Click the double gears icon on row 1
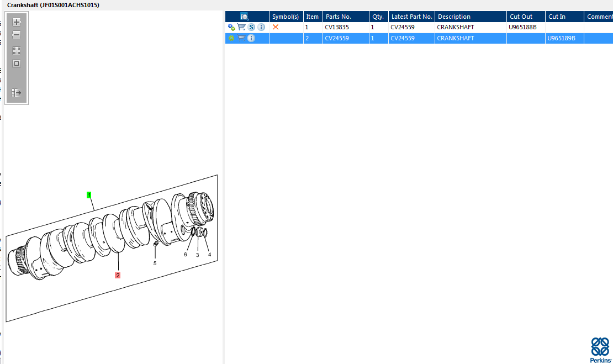This screenshot has height=364, width=613. pos(231,27)
